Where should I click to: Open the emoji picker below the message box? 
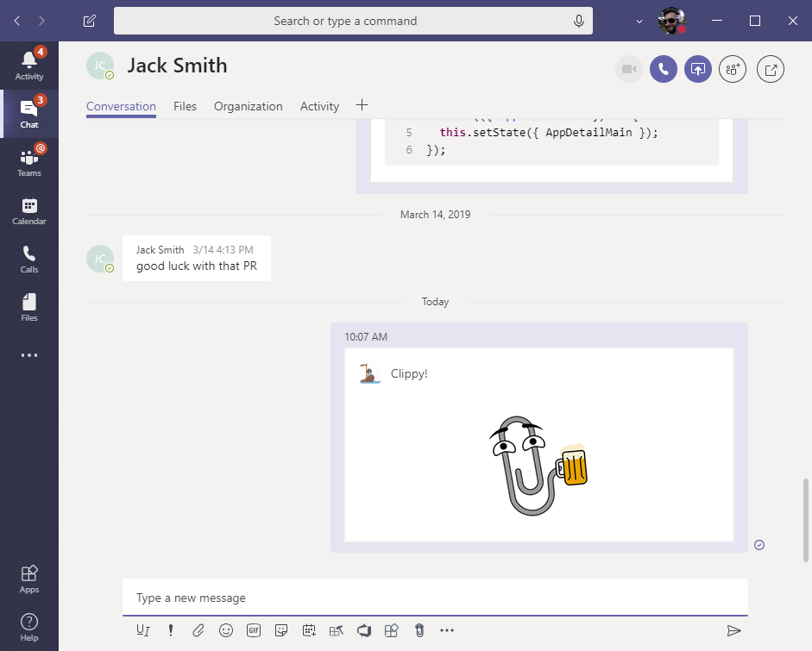click(x=225, y=630)
